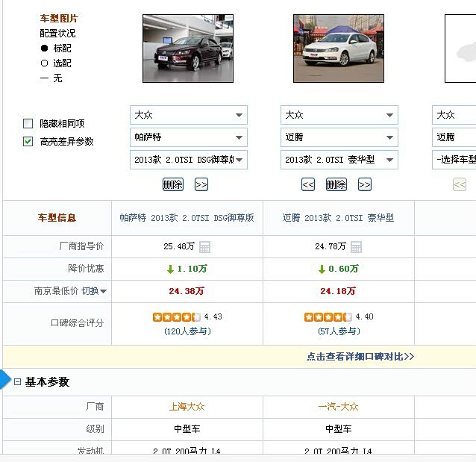Image resolution: width=476 pixels, height=462 pixels.
Task: Click 24.38万 lowest price
Action: (x=187, y=291)
